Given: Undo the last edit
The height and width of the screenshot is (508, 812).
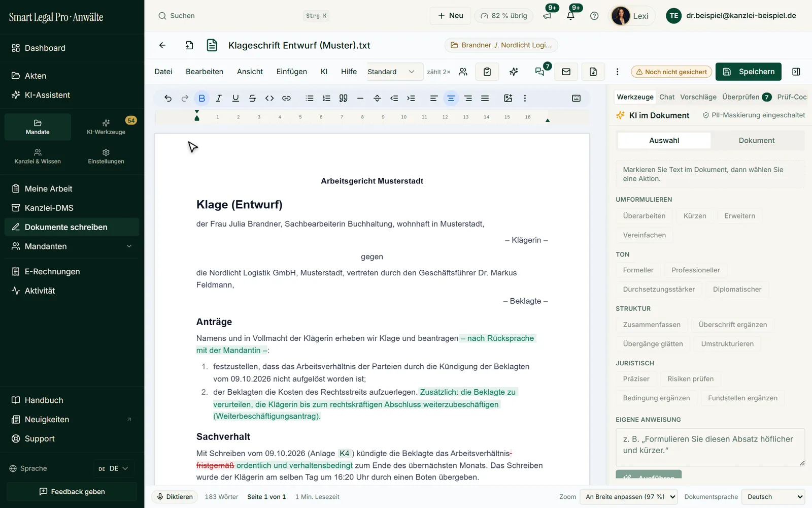Looking at the screenshot, I should [168, 99].
